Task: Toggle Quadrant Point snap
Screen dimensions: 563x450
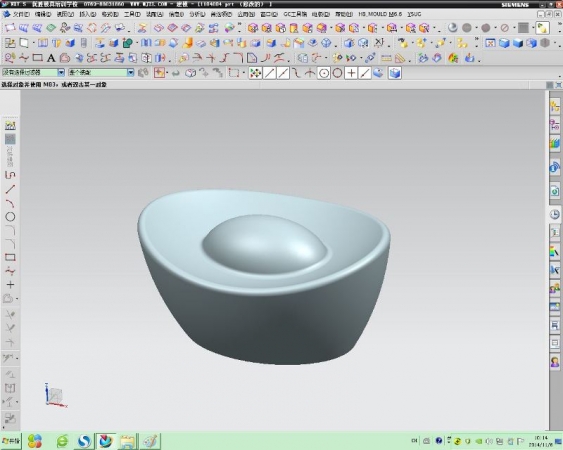Action: [x=337, y=73]
